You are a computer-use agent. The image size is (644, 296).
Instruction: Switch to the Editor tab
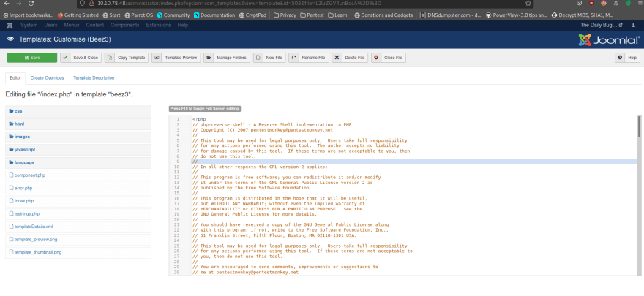(x=15, y=78)
